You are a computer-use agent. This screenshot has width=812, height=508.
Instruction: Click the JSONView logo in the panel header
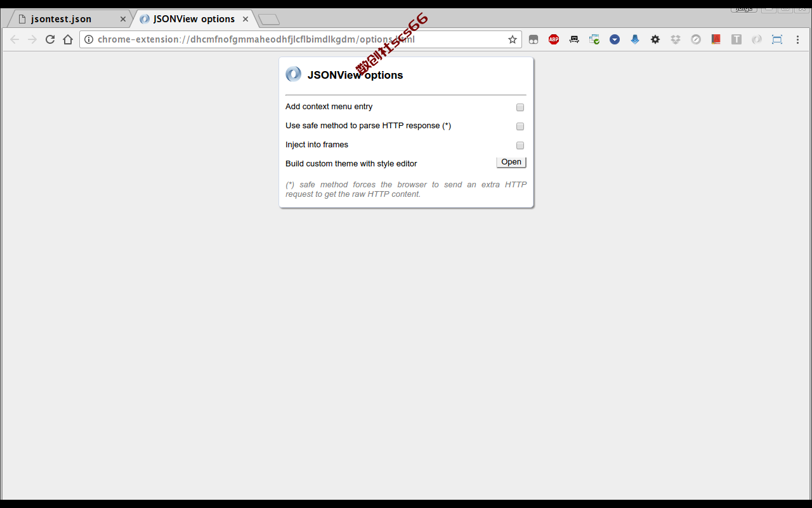tap(293, 74)
